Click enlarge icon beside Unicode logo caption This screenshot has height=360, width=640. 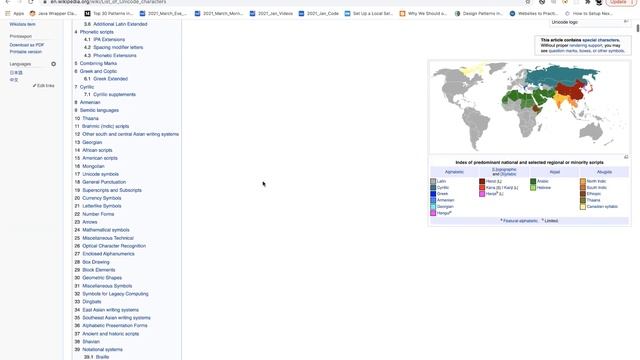point(626,21)
